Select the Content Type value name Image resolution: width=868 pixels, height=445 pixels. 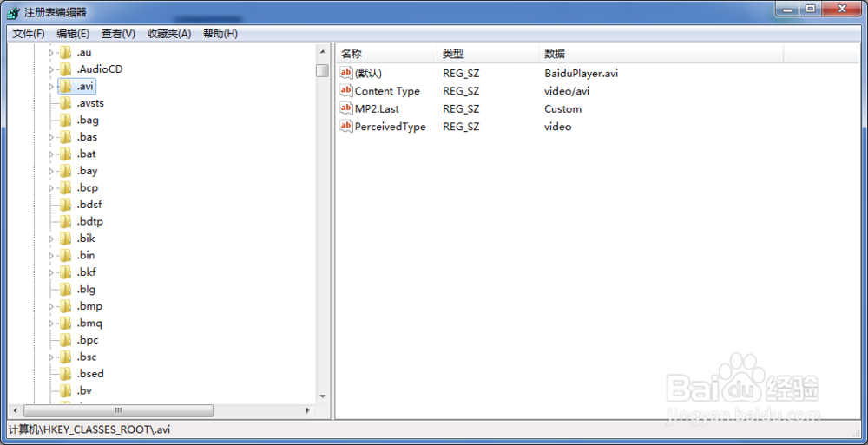387,91
